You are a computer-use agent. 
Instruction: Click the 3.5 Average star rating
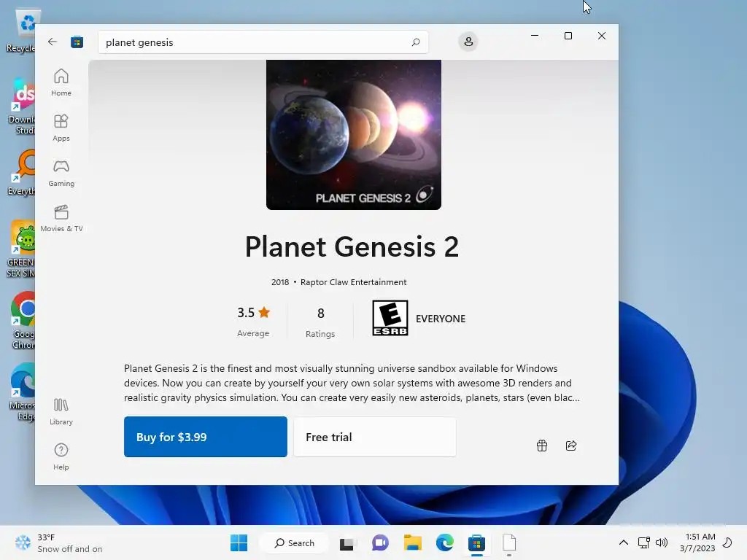[x=253, y=321]
